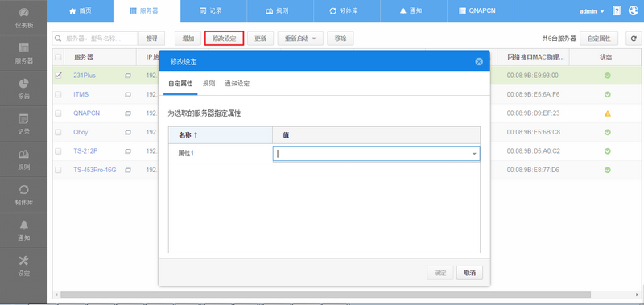This screenshot has width=644, height=305.
Task: Open the 报告 reports sidebar item
Action: 24,89
